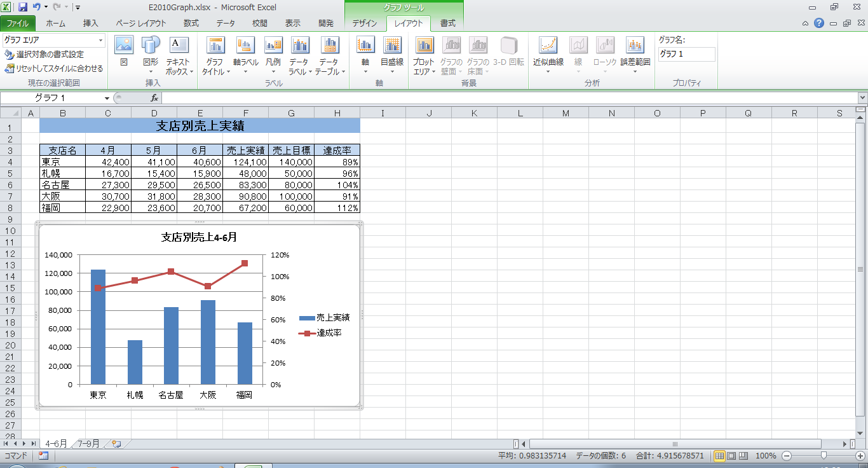Expand the グラフ エリア chart element dropdown
Viewport: 868px width, 468px height.
tap(100, 40)
